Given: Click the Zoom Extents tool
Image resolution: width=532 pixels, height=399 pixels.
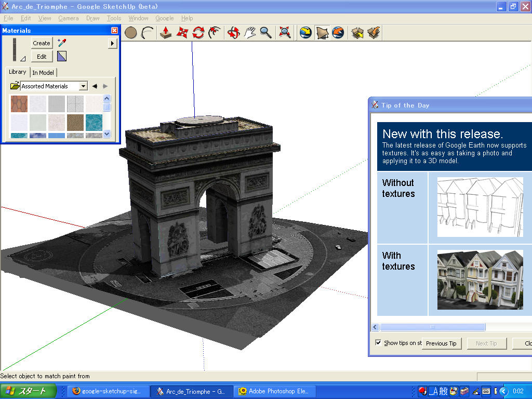Looking at the screenshot, I should point(285,33).
